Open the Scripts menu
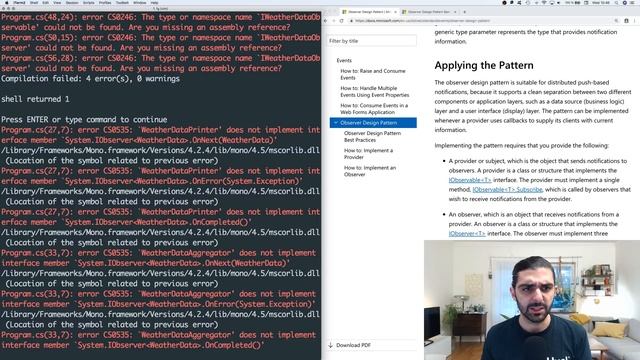The width and height of the screenshot is (640, 360). tap(89, 2)
